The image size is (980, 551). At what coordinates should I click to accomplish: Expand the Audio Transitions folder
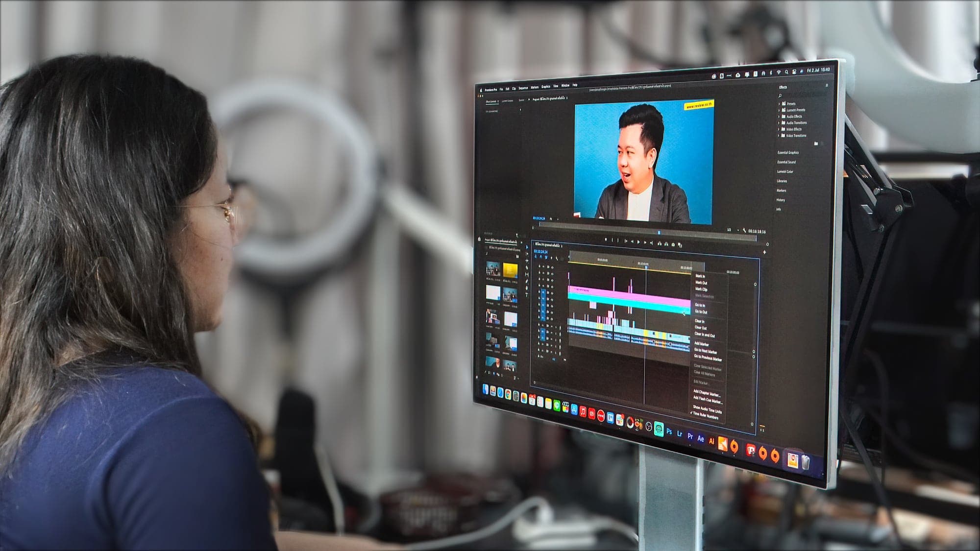pos(779,122)
